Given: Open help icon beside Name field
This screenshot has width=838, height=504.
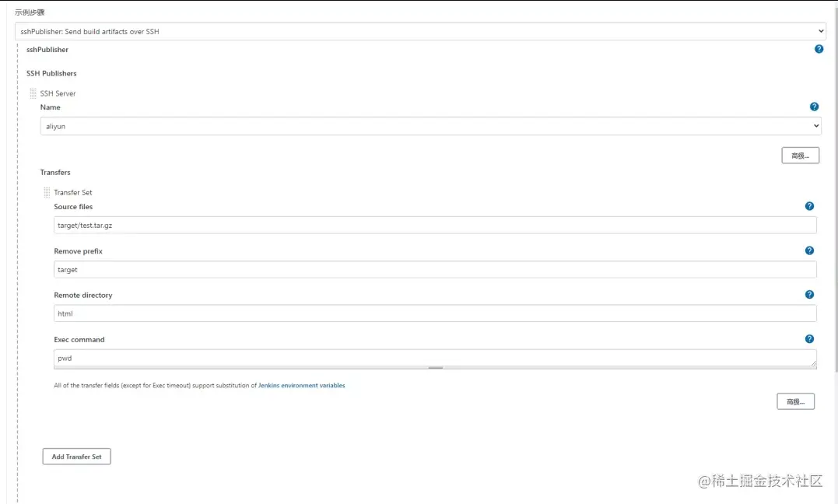Looking at the screenshot, I should point(814,107).
